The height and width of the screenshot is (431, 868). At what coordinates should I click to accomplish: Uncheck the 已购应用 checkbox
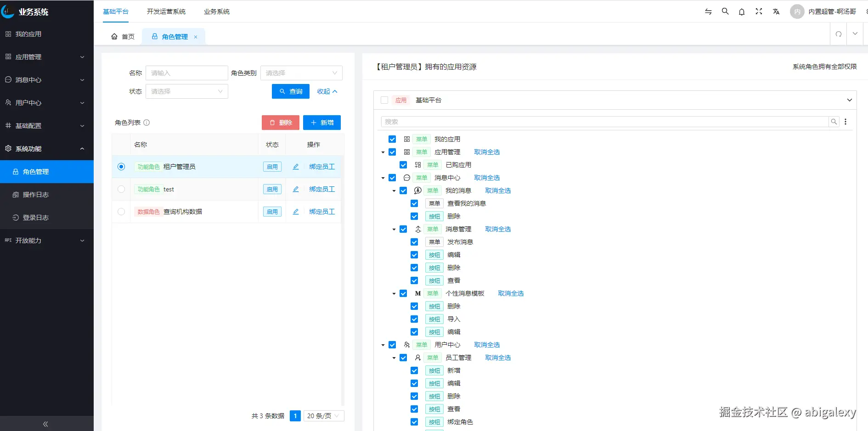pos(403,165)
